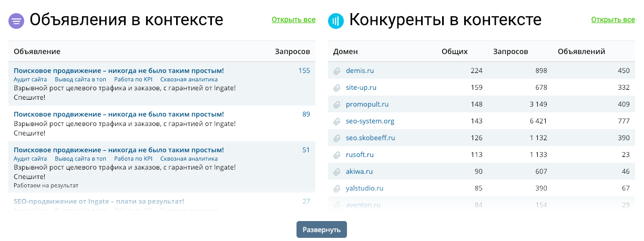The image size is (644, 241).
Task: Click the Общих column header
Action: click(x=455, y=51)
